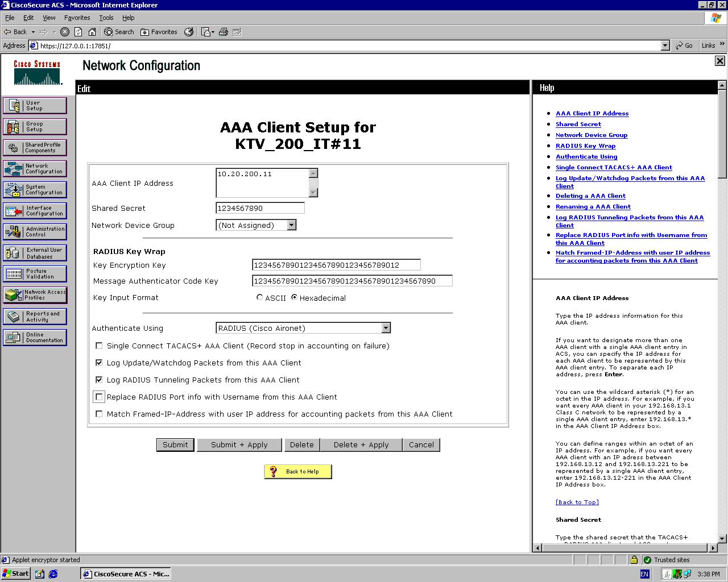Open the Authenticate Using dropdown
Screen dimensions: 728x582
click(x=386, y=328)
